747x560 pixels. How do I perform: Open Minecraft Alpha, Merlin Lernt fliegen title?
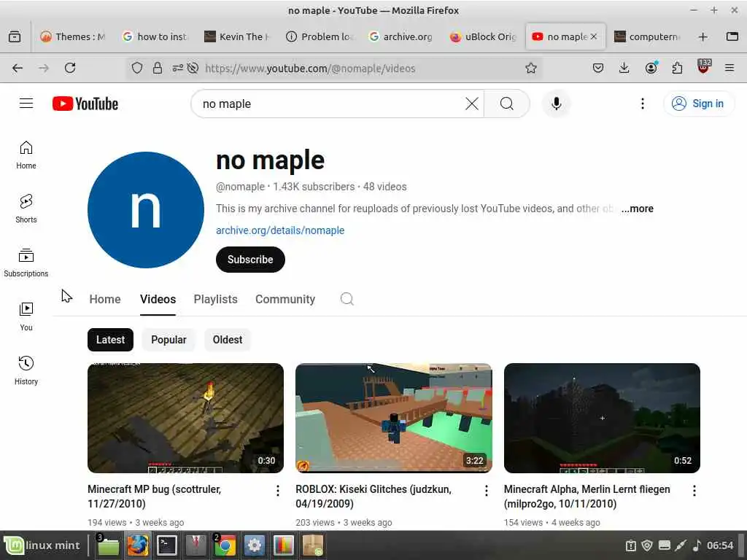[587, 496]
